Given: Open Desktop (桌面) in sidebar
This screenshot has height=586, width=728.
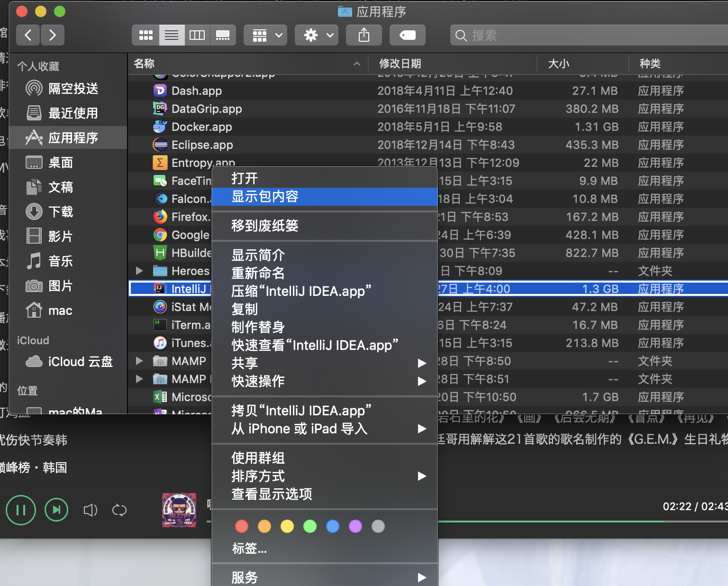Looking at the screenshot, I should click(68, 163).
